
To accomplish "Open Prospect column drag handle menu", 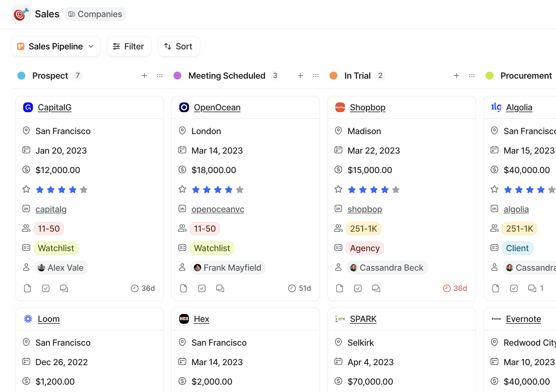I will [160, 76].
